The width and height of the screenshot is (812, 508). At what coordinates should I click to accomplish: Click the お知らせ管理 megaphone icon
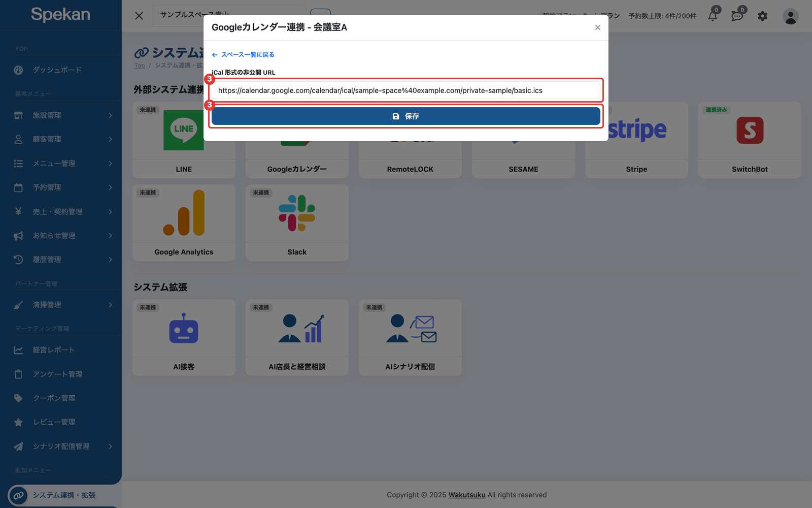pos(18,236)
